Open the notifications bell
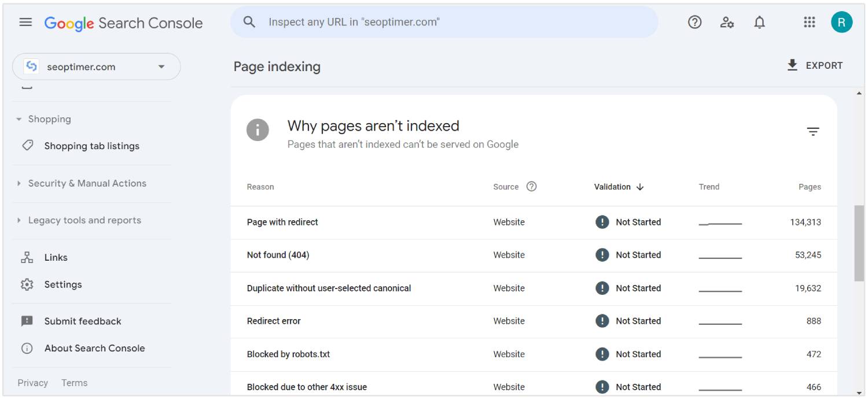Image resolution: width=868 pixels, height=400 pixels. click(x=759, y=23)
